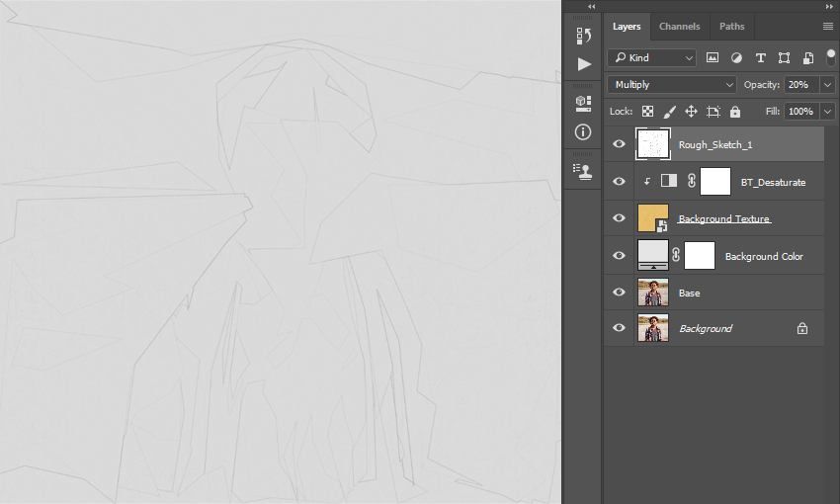This screenshot has width=840, height=504.
Task: Click the lock all padlock icon
Action: pyautogui.click(x=735, y=112)
